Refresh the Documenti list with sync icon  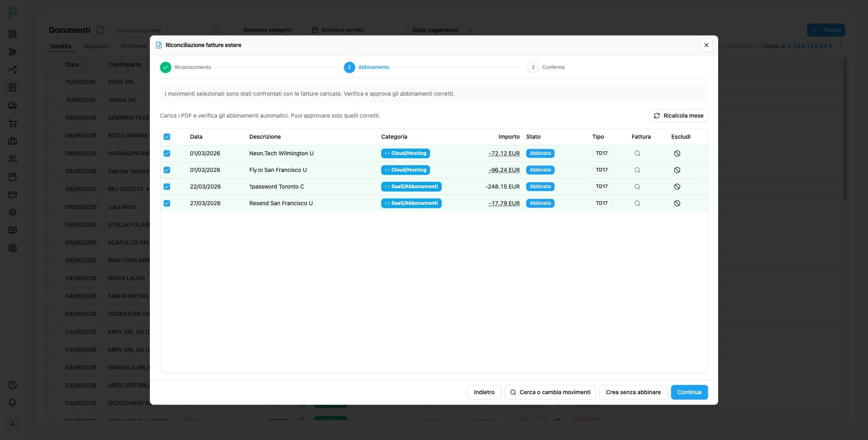pos(100,30)
